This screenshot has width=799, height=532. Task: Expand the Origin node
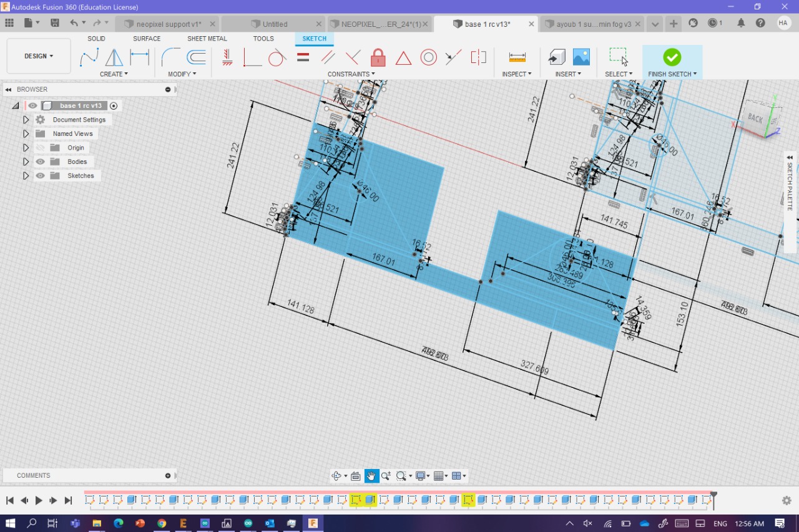click(26, 148)
